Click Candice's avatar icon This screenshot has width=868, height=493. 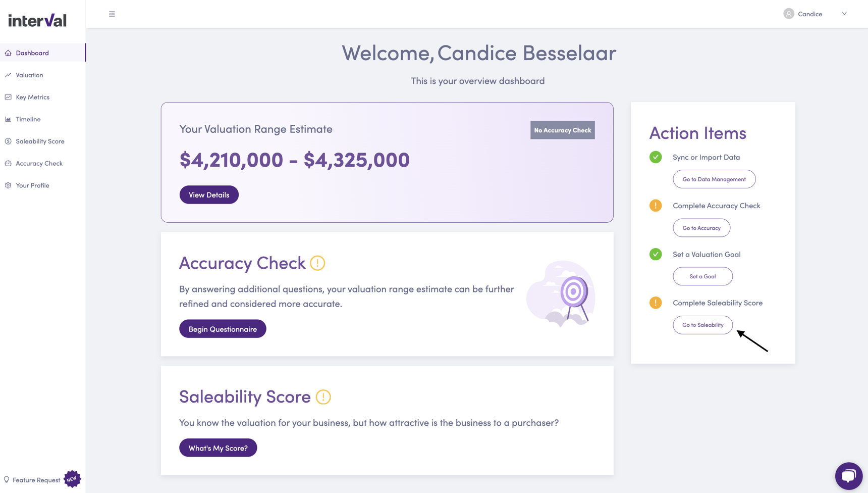pyautogui.click(x=788, y=13)
